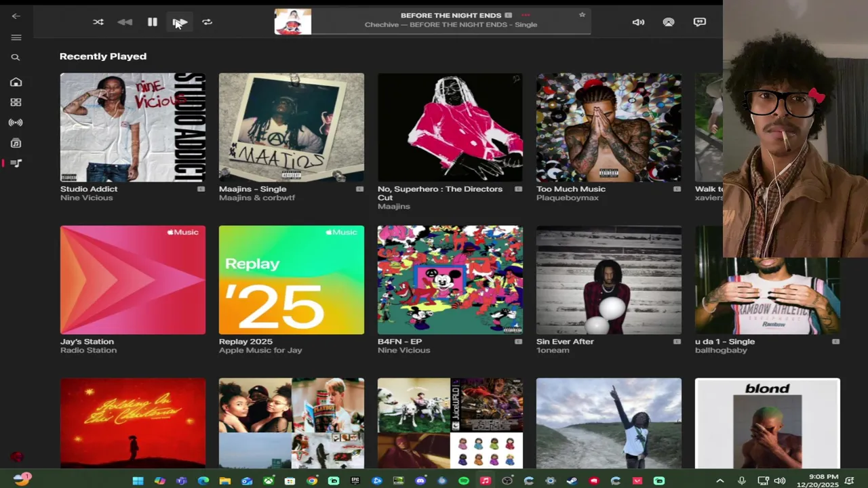Go to Home via the sidebar house icon
This screenshot has height=488, width=868.
coord(16,82)
